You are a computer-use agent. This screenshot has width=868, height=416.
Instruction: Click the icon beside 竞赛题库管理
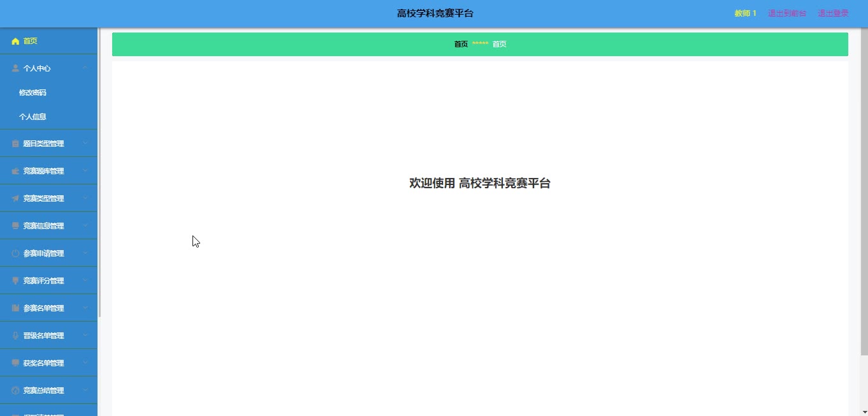coord(15,171)
